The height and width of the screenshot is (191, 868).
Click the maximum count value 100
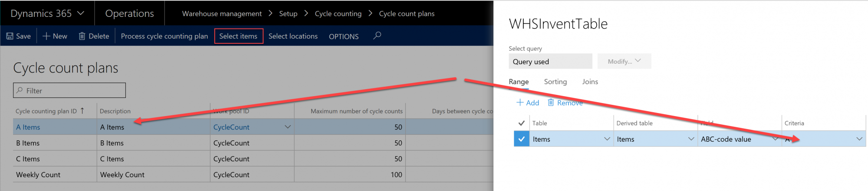click(396, 175)
